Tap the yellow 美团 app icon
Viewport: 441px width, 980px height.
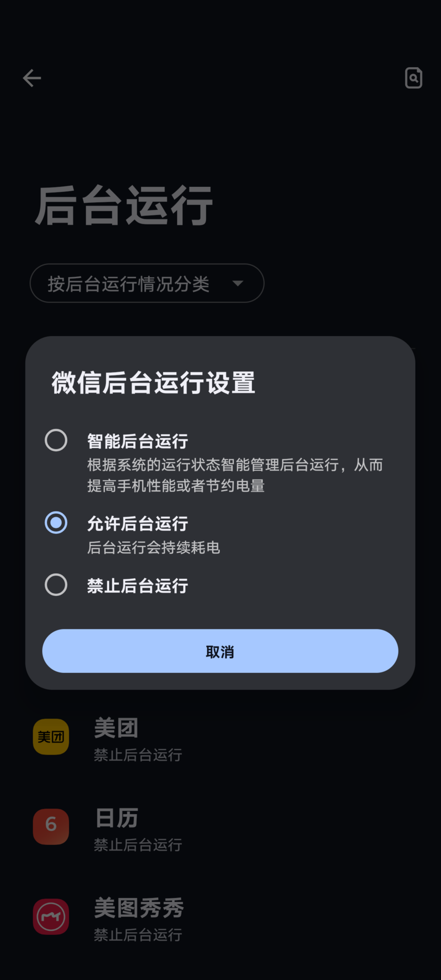pos(51,737)
